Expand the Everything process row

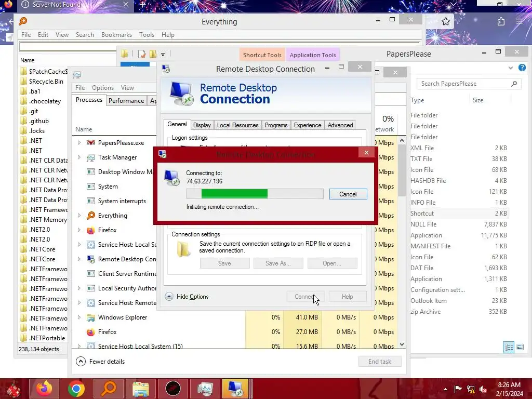79,216
